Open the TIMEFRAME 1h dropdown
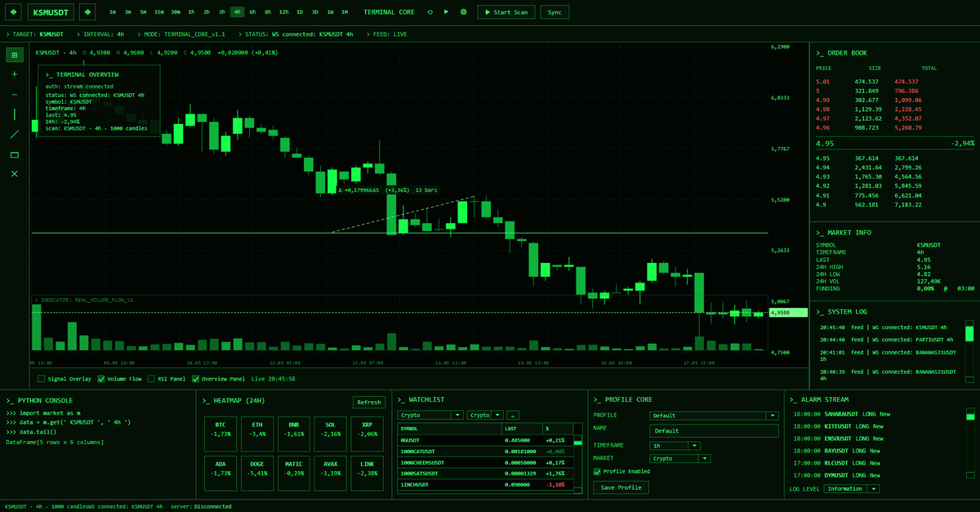This screenshot has height=512, width=980. click(675, 446)
